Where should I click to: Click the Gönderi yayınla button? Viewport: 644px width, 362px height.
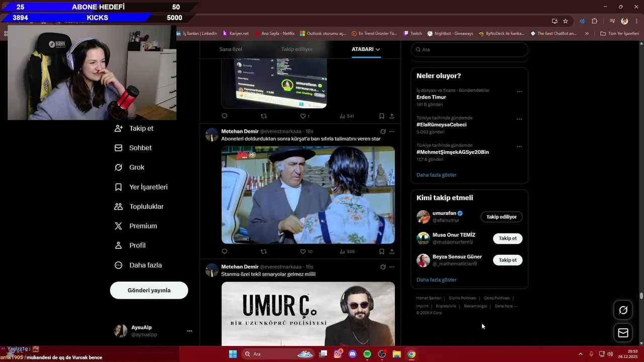click(x=149, y=290)
